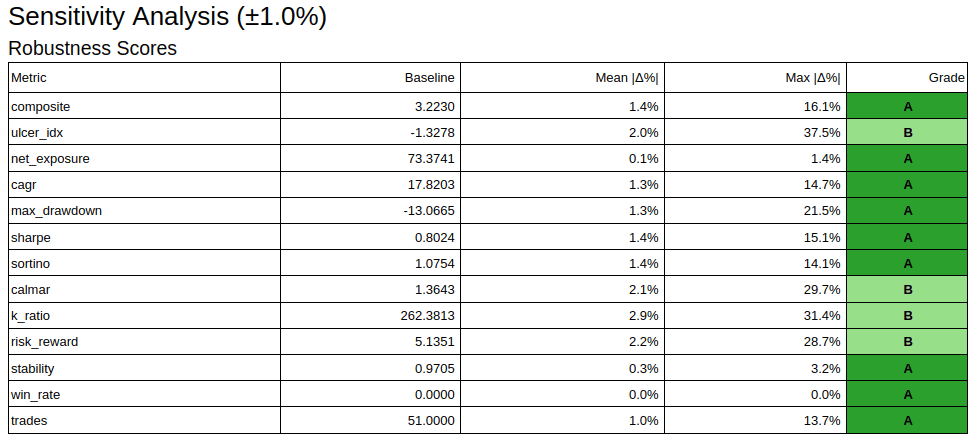The image size is (979, 446).
Task: Click the risk_reward grade B cell
Action: (x=907, y=342)
